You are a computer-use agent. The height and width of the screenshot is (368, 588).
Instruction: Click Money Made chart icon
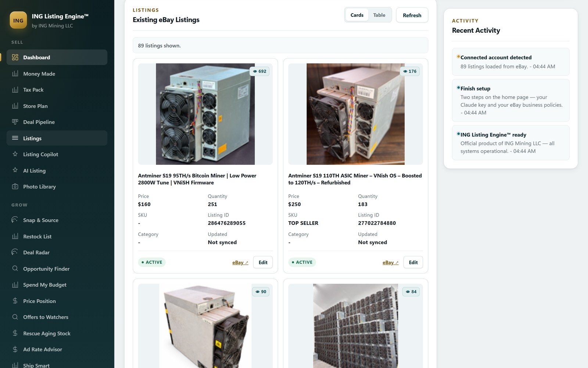tap(15, 74)
